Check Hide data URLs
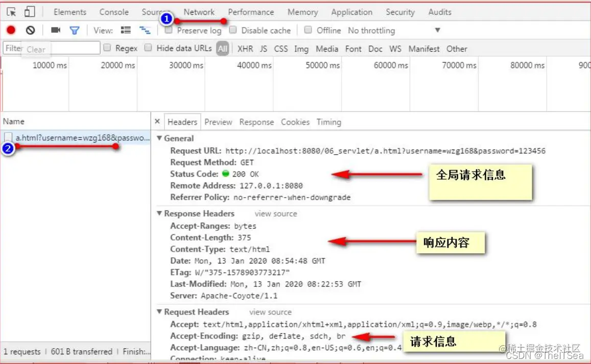 [x=148, y=47]
